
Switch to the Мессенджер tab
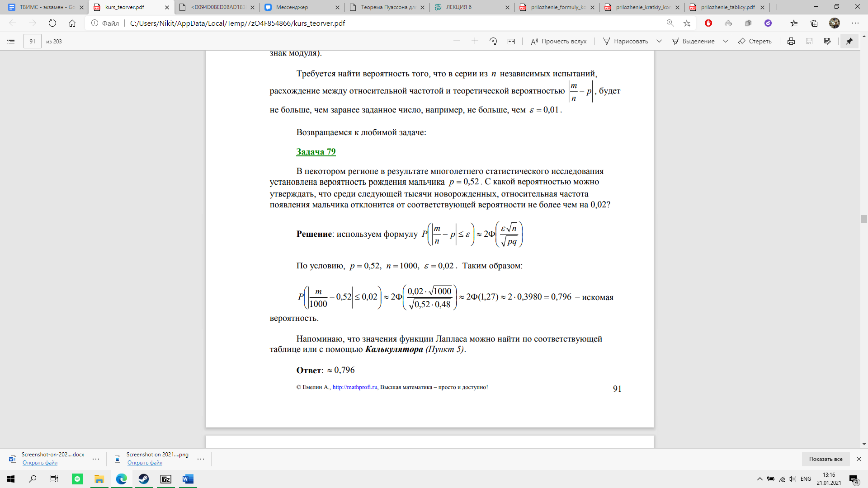tap(302, 7)
